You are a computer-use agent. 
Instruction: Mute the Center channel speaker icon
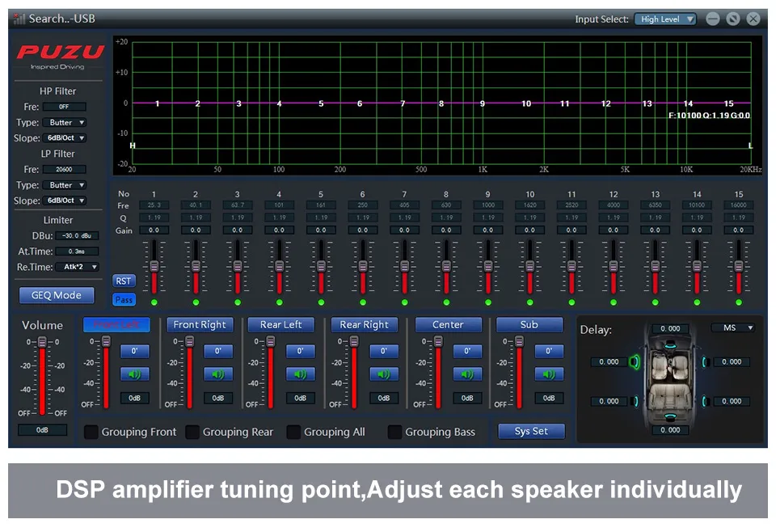467,374
